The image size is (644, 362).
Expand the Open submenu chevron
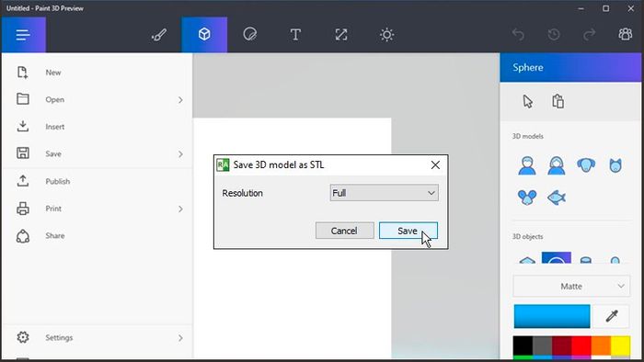point(180,99)
